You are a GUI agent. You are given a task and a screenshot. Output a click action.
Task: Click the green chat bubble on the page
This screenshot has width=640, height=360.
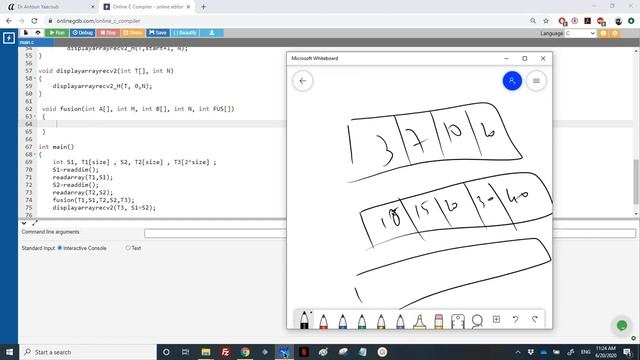tap(622, 325)
